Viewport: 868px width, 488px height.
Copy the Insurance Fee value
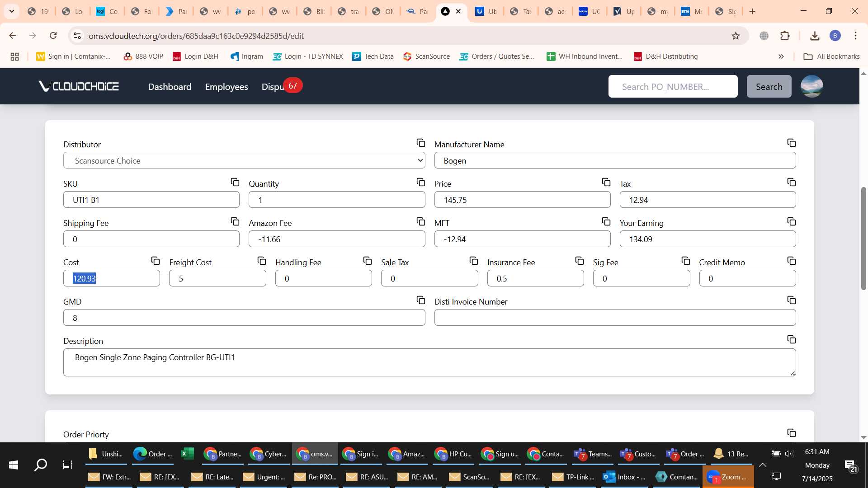pyautogui.click(x=580, y=261)
